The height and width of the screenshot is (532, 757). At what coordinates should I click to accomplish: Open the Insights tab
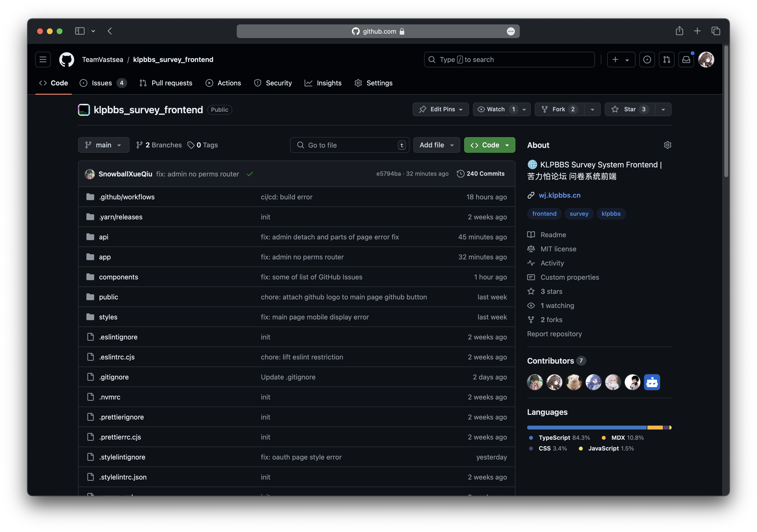coord(323,83)
